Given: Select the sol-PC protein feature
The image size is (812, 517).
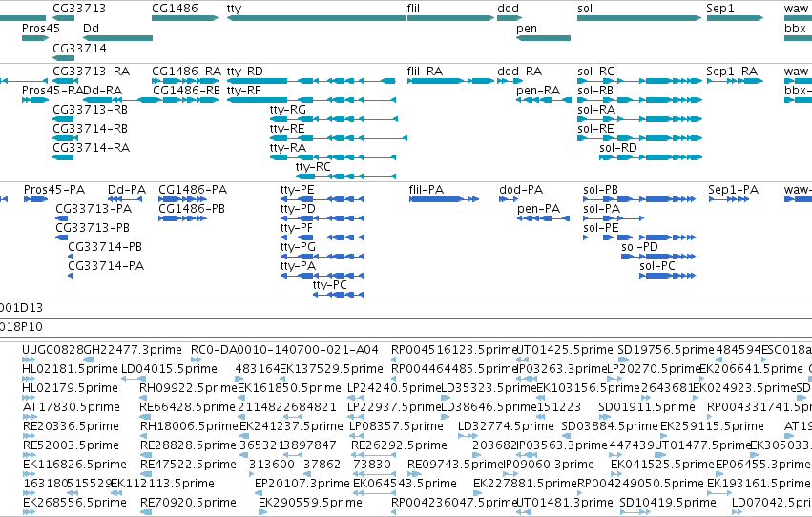Looking at the screenshot, I should tap(668, 276).
